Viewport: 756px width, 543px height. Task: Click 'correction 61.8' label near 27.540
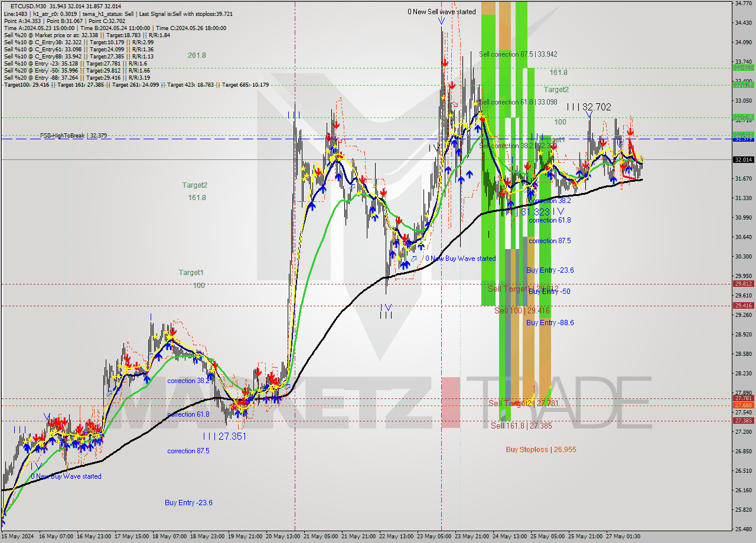[188, 415]
